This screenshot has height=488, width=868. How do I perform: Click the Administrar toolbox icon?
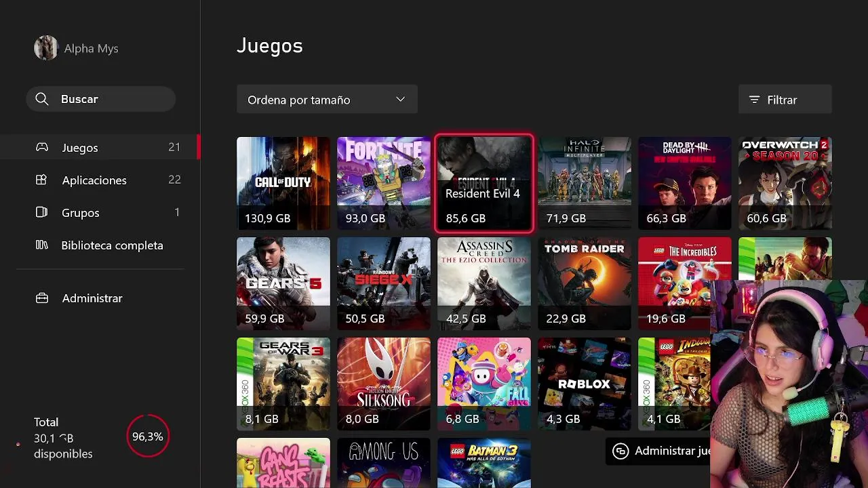(x=42, y=298)
